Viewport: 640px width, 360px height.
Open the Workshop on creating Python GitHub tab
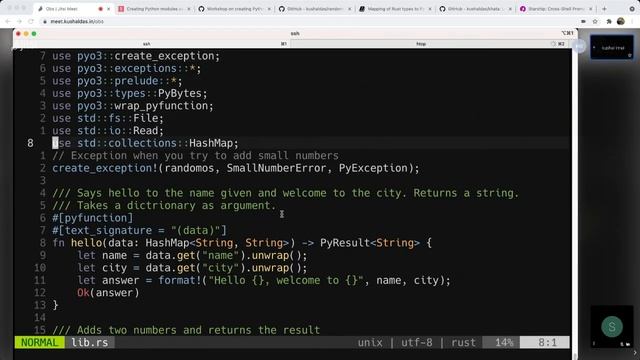tap(235, 9)
